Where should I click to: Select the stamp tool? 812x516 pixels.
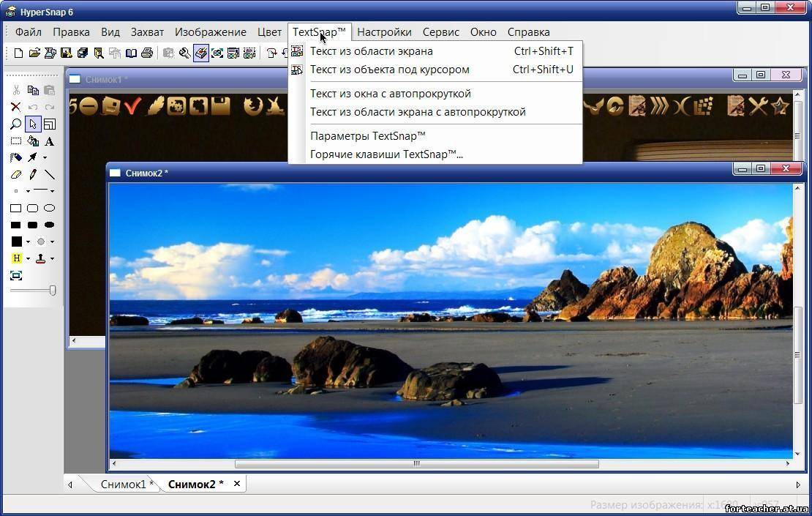tap(40, 259)
